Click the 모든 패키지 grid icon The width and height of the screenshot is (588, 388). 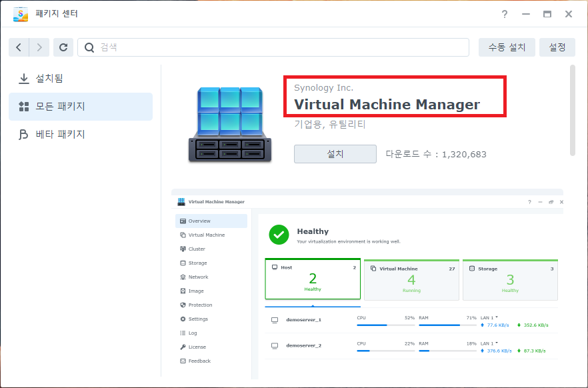click(x=23, y=107)
